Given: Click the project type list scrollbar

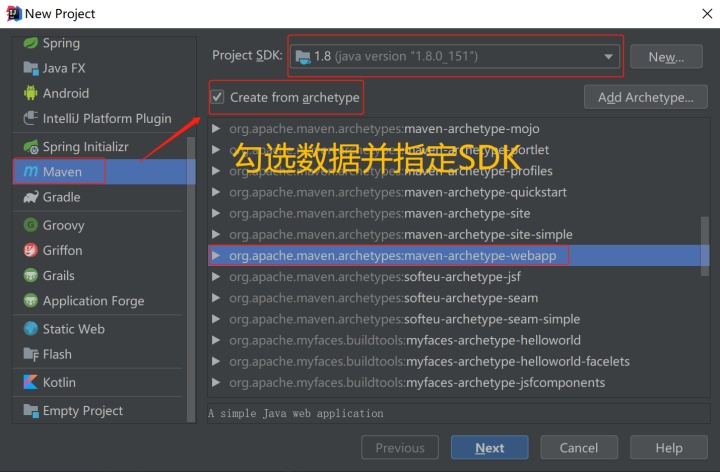Looking at the screenshot, I should pos(191,278).
